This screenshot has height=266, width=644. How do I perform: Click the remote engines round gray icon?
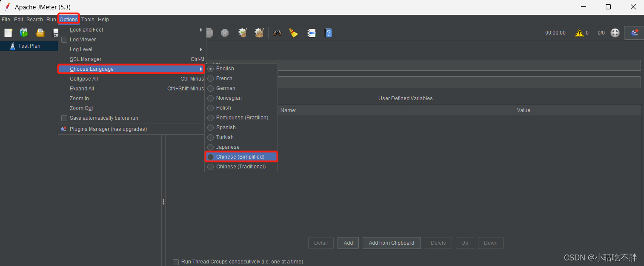(615, 33)
